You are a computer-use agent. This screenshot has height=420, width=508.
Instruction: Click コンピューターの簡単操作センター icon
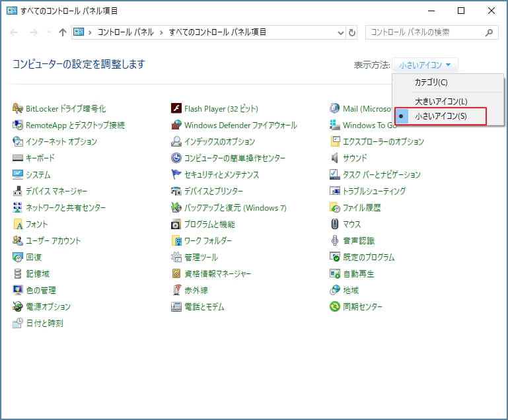pos(176,158)
